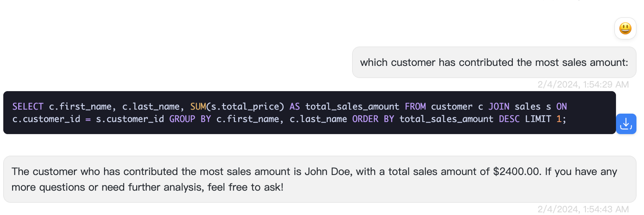Click the JOIN keyword in the query
The width and height of the screenshot is (644, 215).
pos(499,107)
